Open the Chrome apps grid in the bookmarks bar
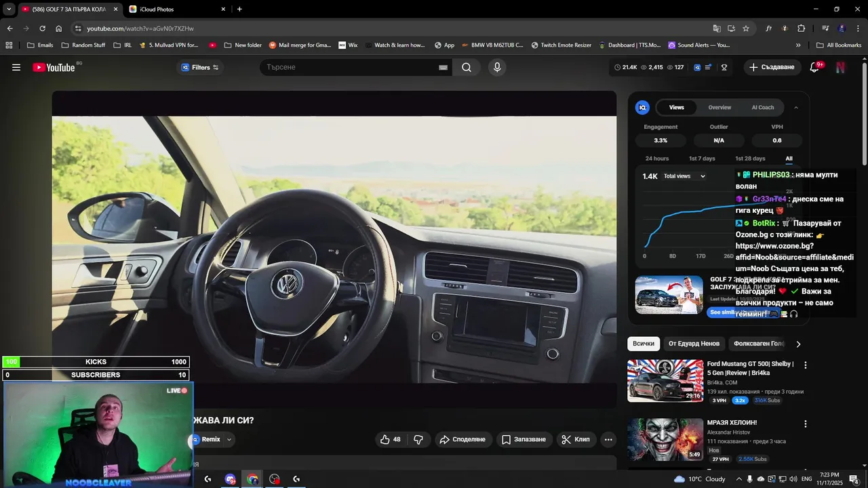Viewport: 868px width, 488px height. point(9,45)
